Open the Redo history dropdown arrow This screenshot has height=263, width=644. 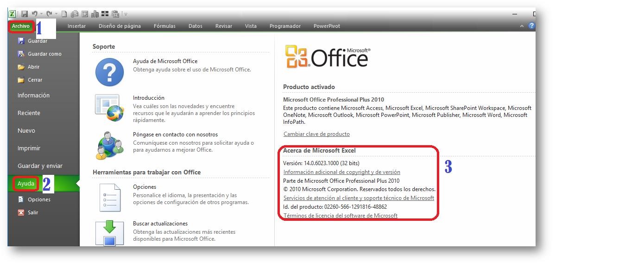pyautogui.click(x=56, y=14)
